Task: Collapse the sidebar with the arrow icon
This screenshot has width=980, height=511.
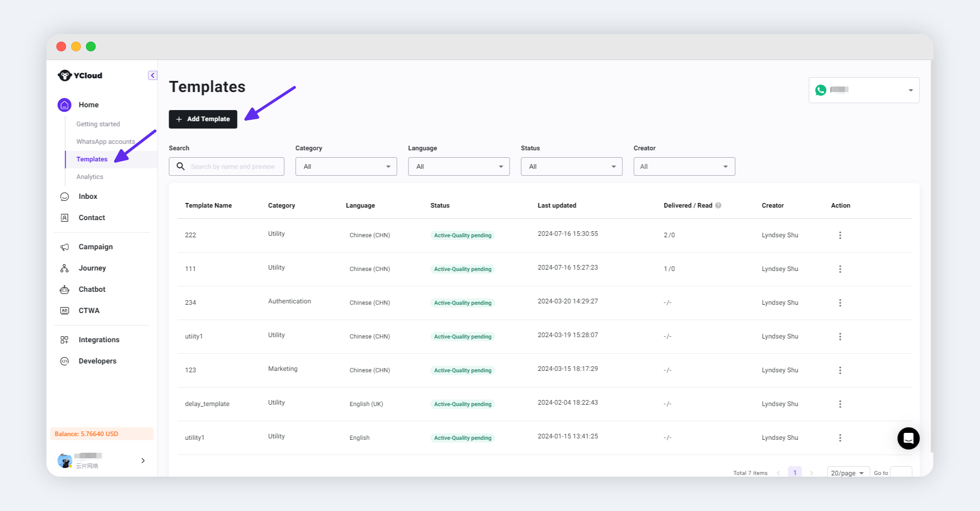Action: click(152, 75)
